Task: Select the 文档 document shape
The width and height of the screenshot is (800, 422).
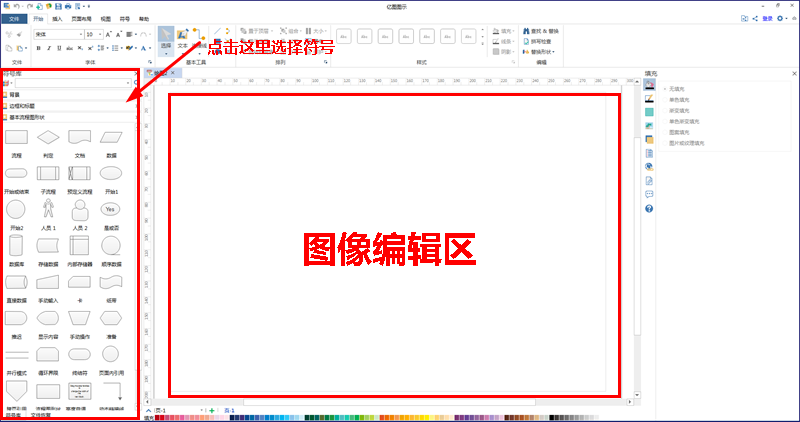Action: (80, 137)
